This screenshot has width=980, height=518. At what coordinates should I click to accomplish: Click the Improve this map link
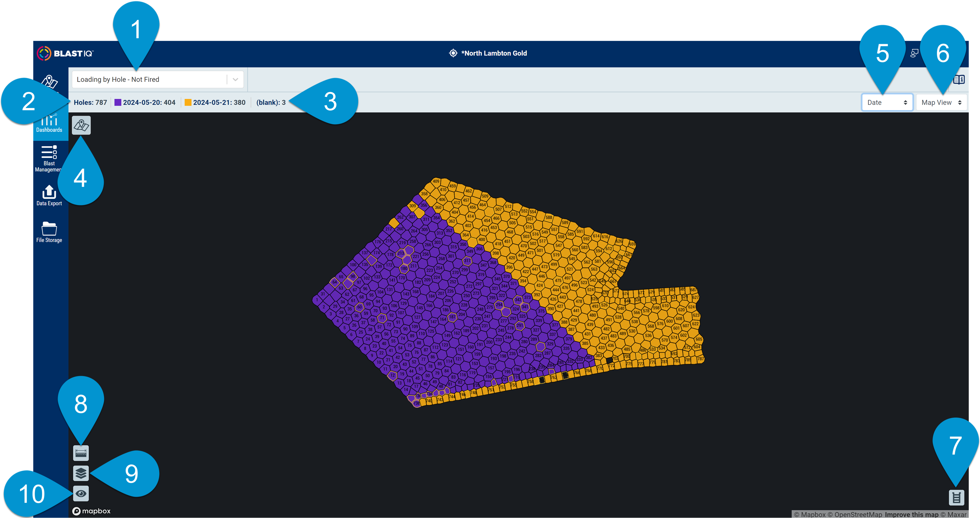[x=912, y=515]
